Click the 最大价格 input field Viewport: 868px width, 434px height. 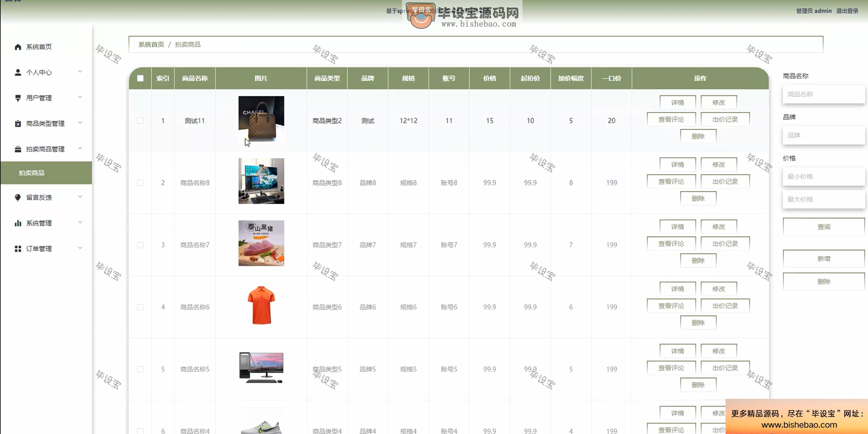(824, 199)
